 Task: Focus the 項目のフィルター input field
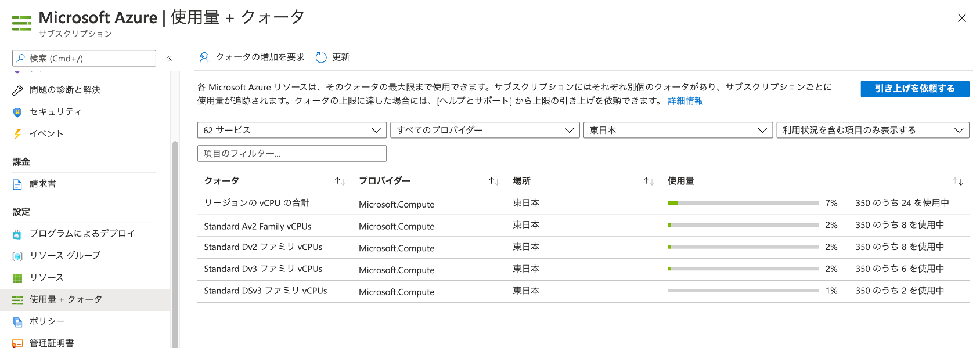click(x=292, y=154)
